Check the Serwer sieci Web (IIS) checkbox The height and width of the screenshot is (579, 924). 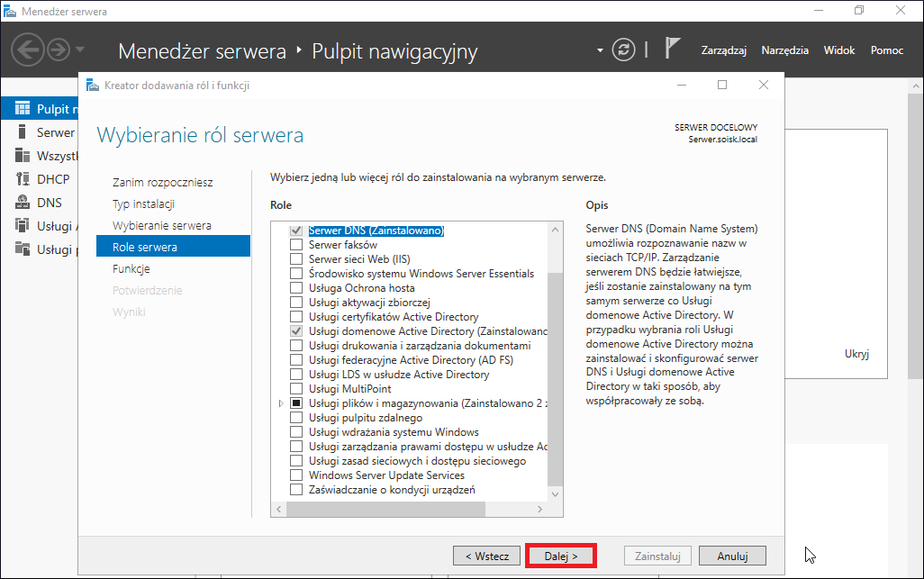click(x=296, y=258)
